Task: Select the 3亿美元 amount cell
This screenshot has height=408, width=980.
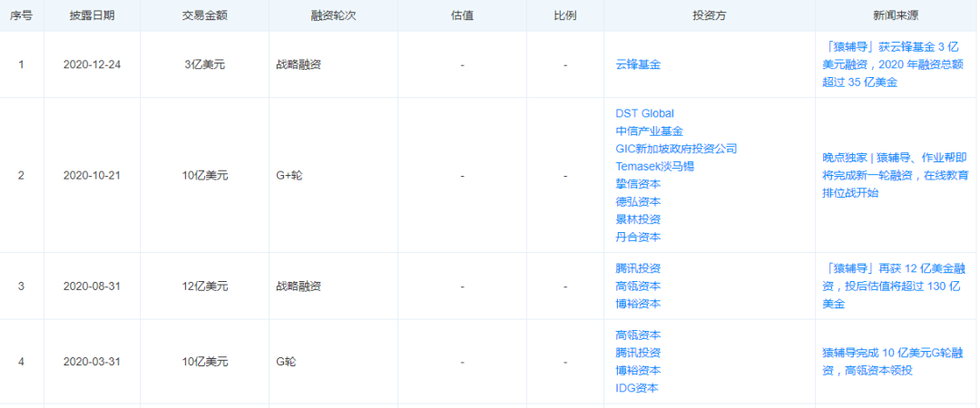Action: [205, 64]
